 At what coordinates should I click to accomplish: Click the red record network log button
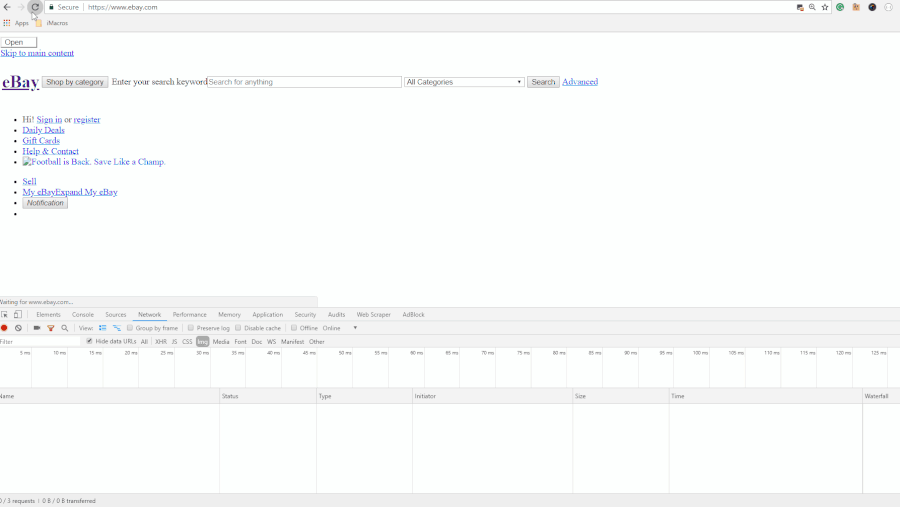[x=4, y=328]
